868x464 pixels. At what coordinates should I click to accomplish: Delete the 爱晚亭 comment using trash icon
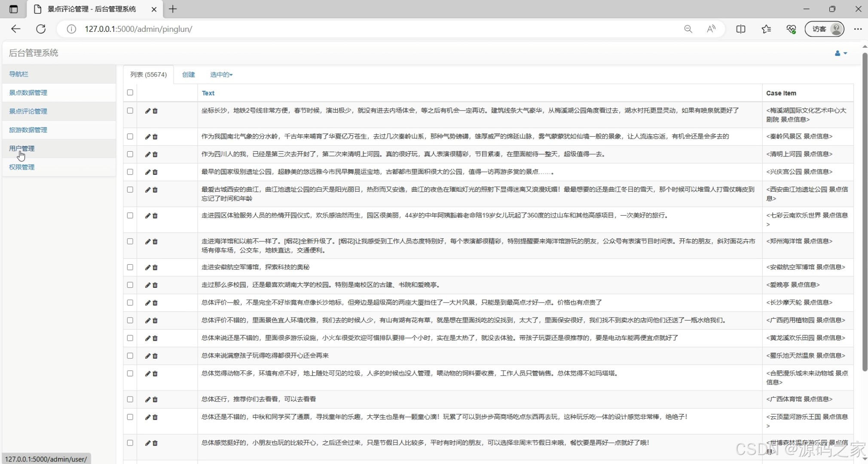coord(155,285)
